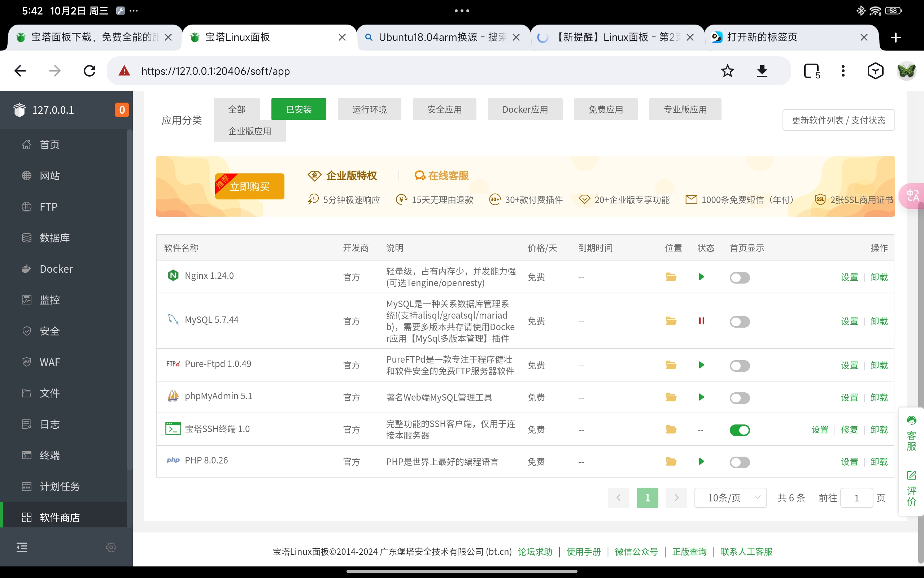Toggle homepage display for MySQL 5.7.44
924x578 pixels.
(740, 322)
